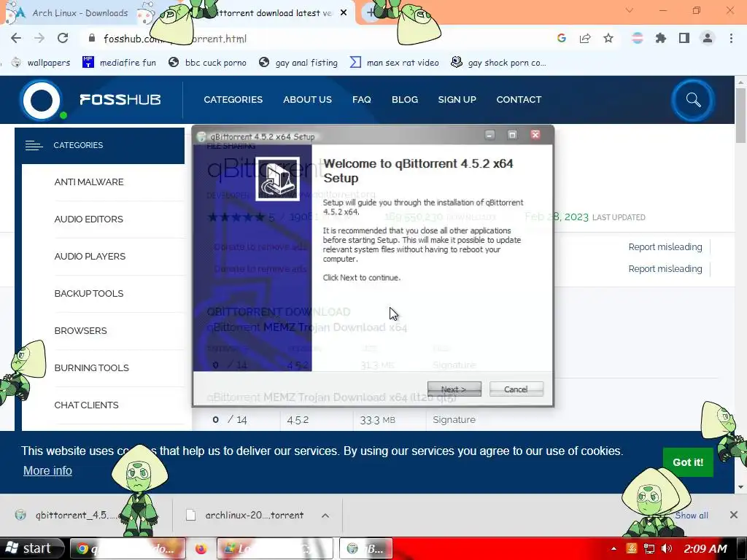Open SIGN UP in the top nav
The width and height of the screenshot is (747, 560).
pyautogui.click(x=457, y=99)
